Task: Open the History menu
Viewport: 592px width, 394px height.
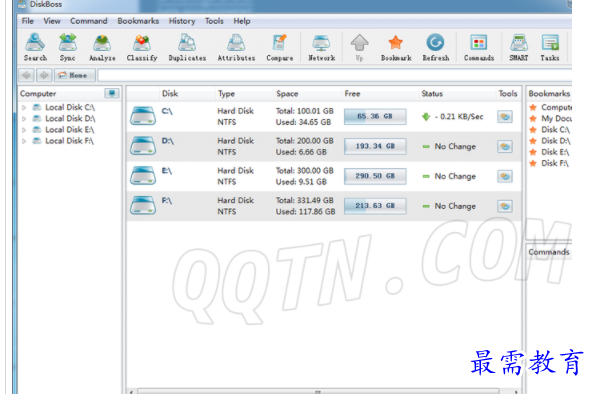Action: click(x=182, y=21)
